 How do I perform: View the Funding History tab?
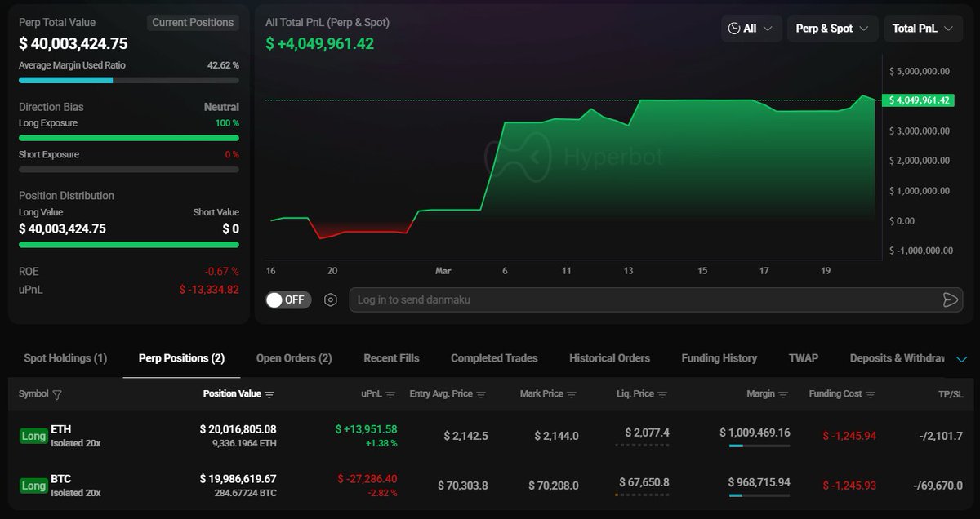719,358
